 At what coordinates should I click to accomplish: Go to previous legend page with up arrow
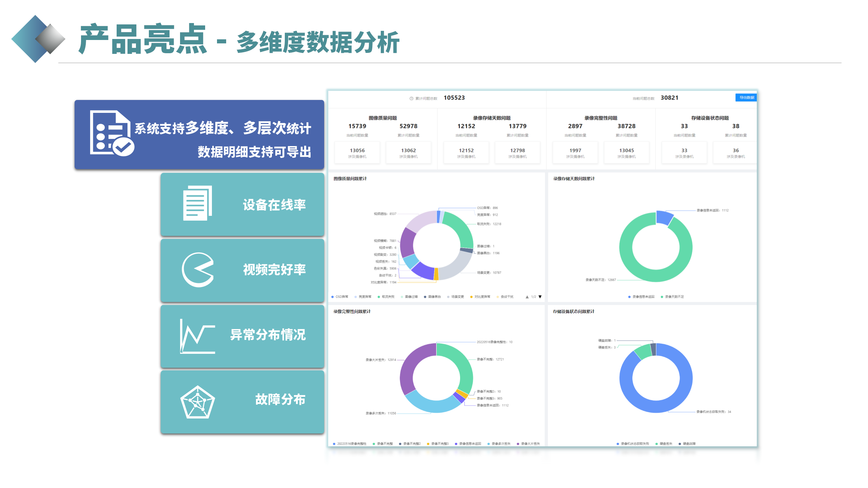point(527,297)
